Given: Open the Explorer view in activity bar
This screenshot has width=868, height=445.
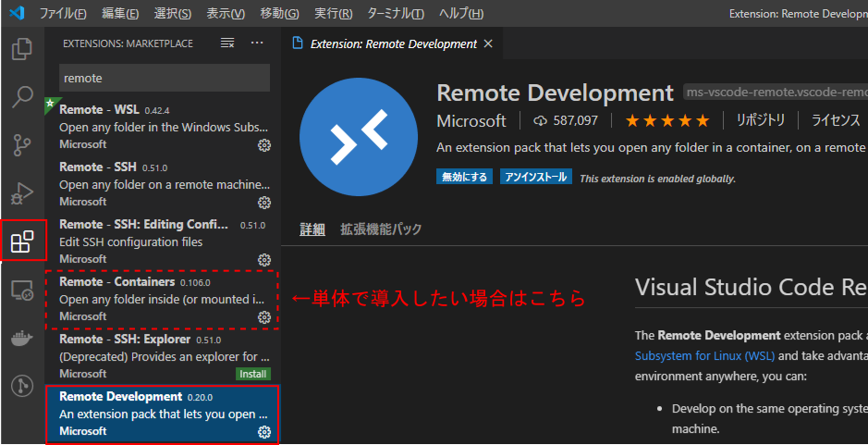Looking at the screenshot, I should (23, 49).
